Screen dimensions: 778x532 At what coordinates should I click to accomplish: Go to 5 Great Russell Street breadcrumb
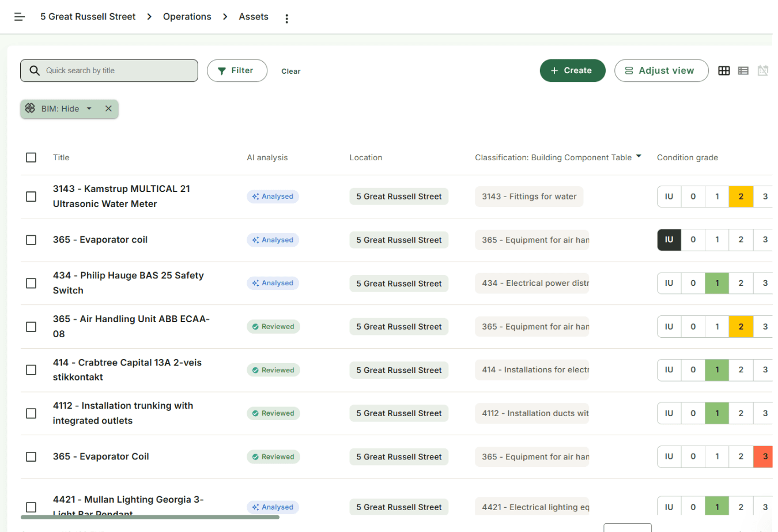pos(88,17)
